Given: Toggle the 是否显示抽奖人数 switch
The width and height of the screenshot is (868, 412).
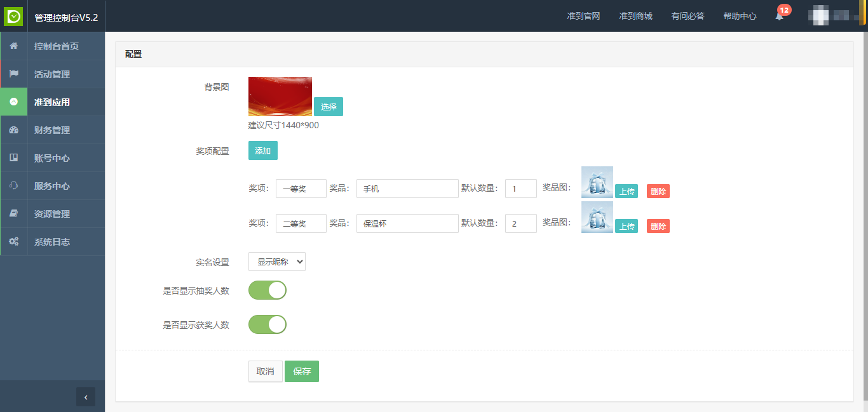Looking at the screenshot, I should pyautogui.click(x=268, y=290).
